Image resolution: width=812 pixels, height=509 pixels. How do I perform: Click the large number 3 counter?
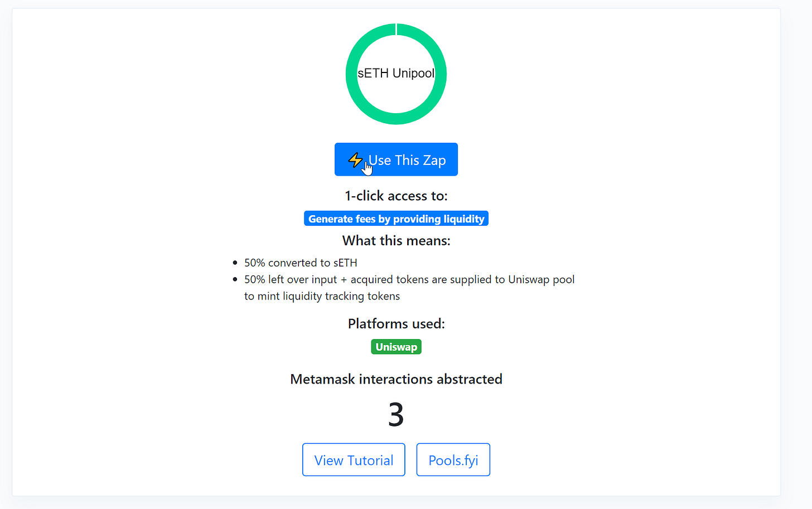click(x=396, y=415)
